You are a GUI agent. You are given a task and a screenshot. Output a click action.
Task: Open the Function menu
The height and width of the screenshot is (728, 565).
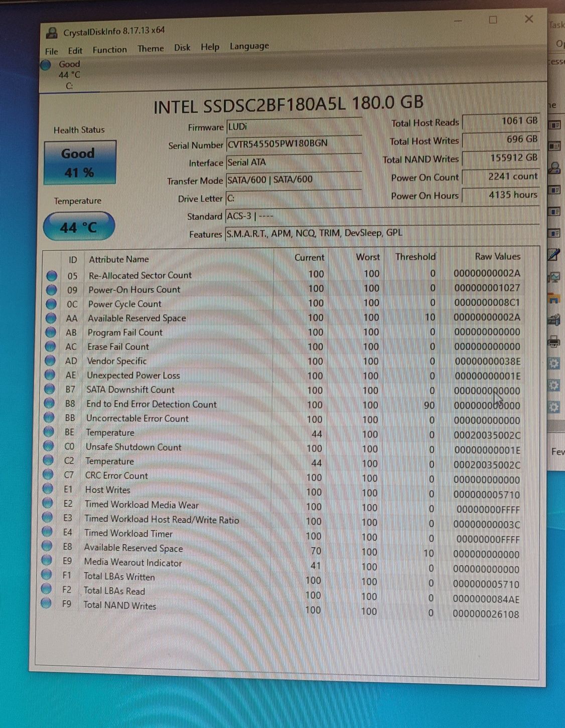(109, 50)
